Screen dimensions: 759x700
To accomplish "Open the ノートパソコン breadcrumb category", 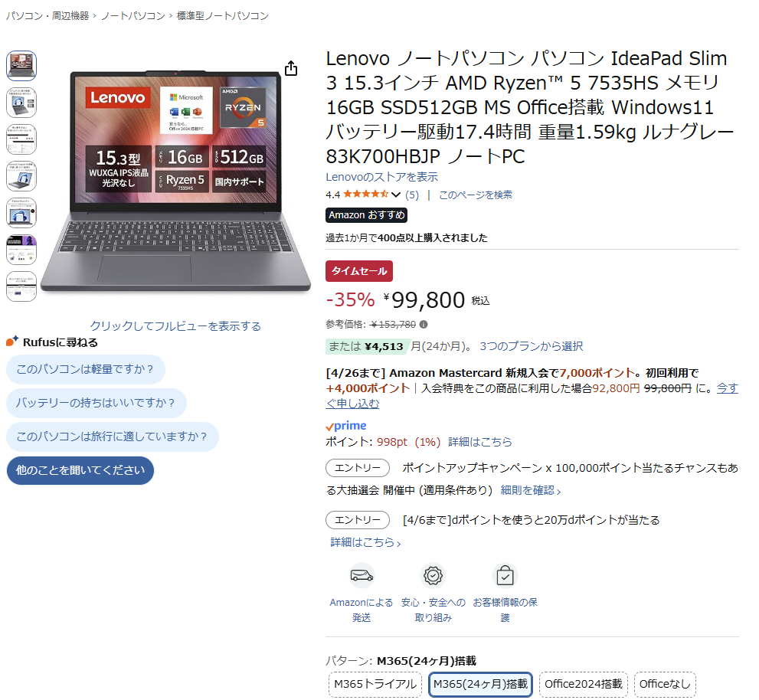I will tap(133, 16).
